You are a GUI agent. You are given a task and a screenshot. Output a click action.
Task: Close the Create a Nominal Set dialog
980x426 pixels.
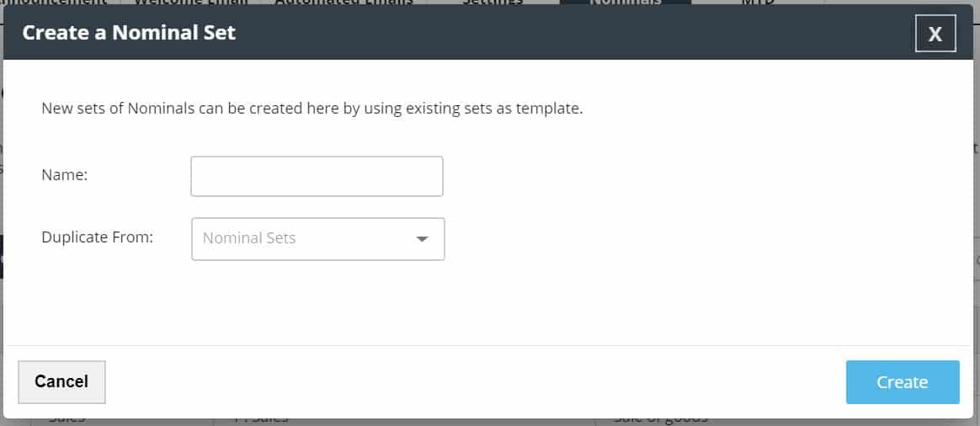(935, 34)
